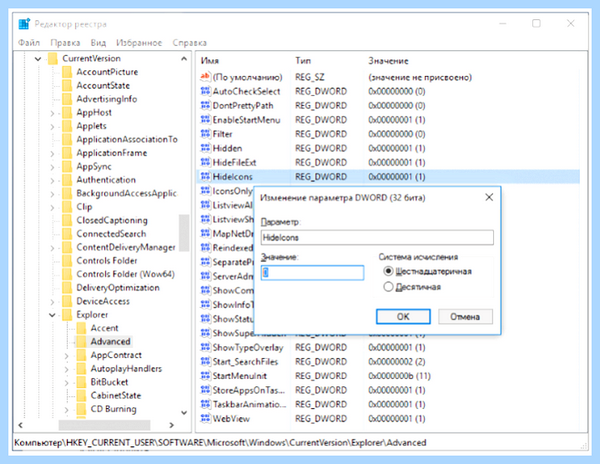Close the DWORD edit dialog with X
The height and width of the screenshot is (464, 600).
point(489,197)
